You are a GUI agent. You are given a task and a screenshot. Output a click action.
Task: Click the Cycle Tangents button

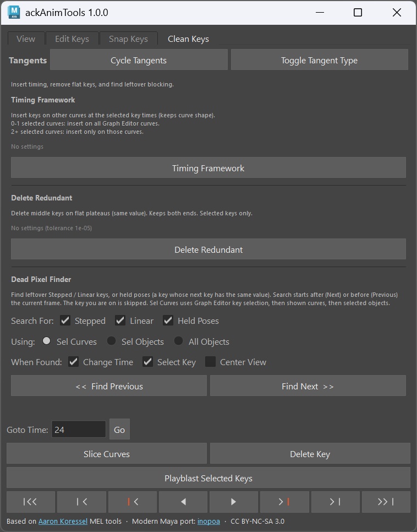coord(139,60)
